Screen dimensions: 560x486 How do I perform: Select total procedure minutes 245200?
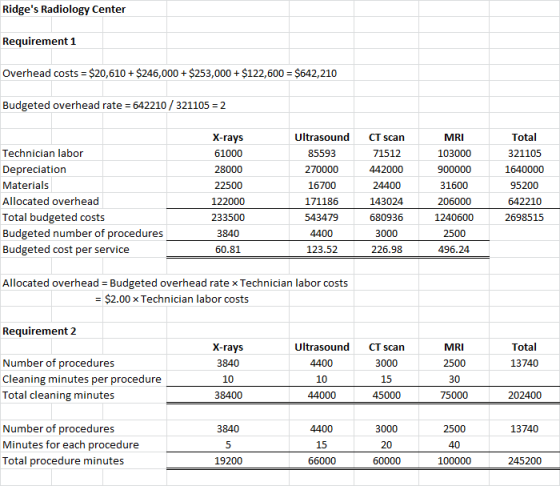tap(525, 461)
